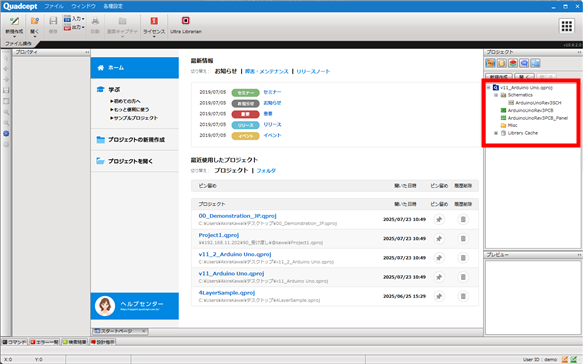Open the ライセンス license icon
This screenshot has height=364, width=583.
[x=154, y=21]
